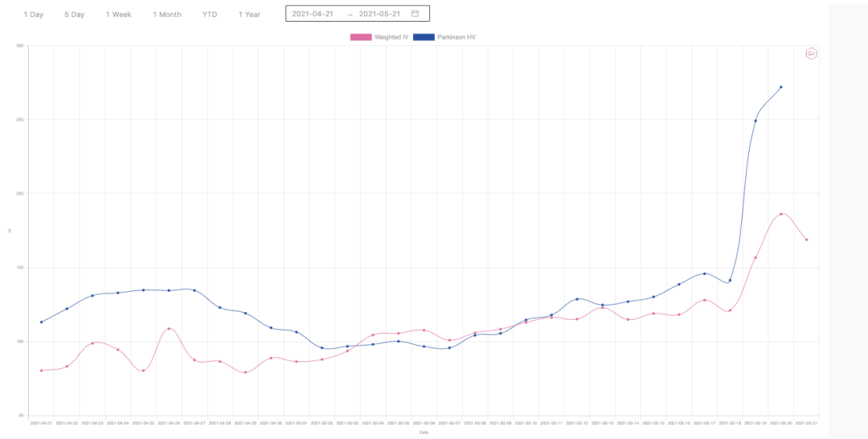This screenshot has height=439, width=868.
Task: Switch chart to 1 Year range
Action: (x=249, y=14)
